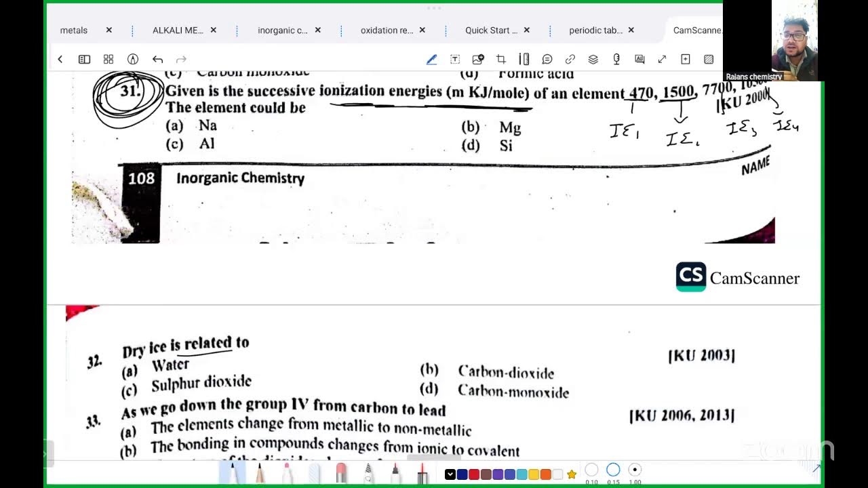868x488 pixels.
Task: Open the ruler tool
Action: click(524, 59)
